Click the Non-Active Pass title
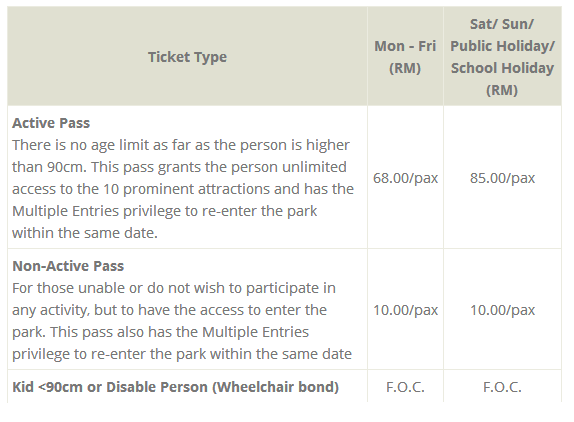 point(68,266)
